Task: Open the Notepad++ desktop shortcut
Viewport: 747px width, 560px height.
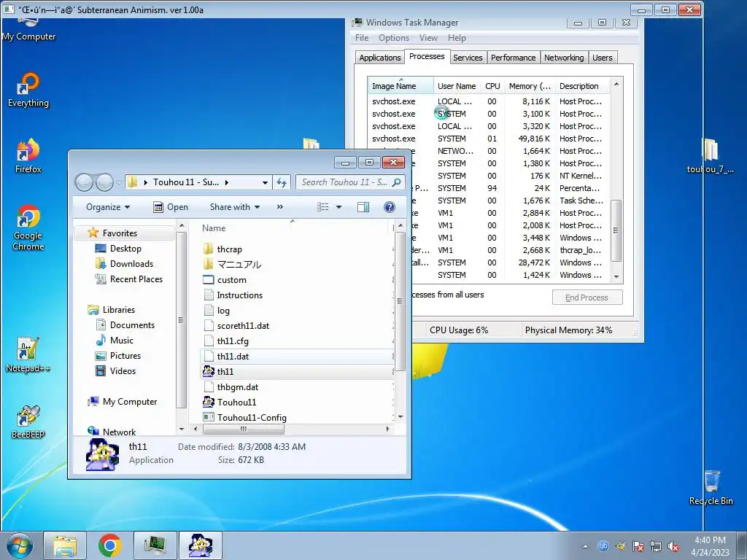Action: (28, 355)
